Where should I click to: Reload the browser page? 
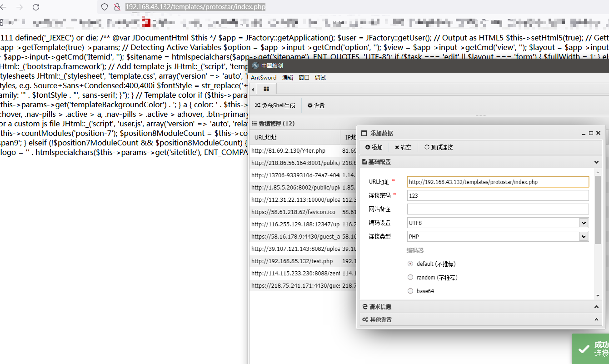pyautogui.click(x=36, y=7)
